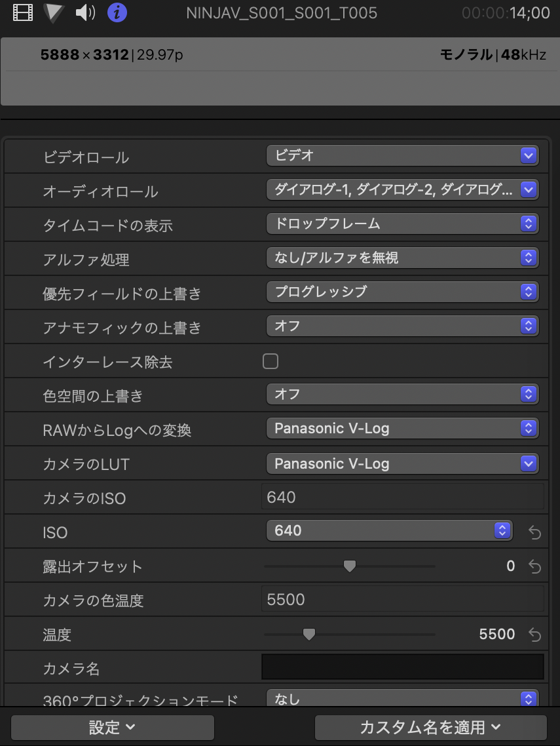Open the video inspector filmstrip icon
Screen dimensions: 560x746
23,12
